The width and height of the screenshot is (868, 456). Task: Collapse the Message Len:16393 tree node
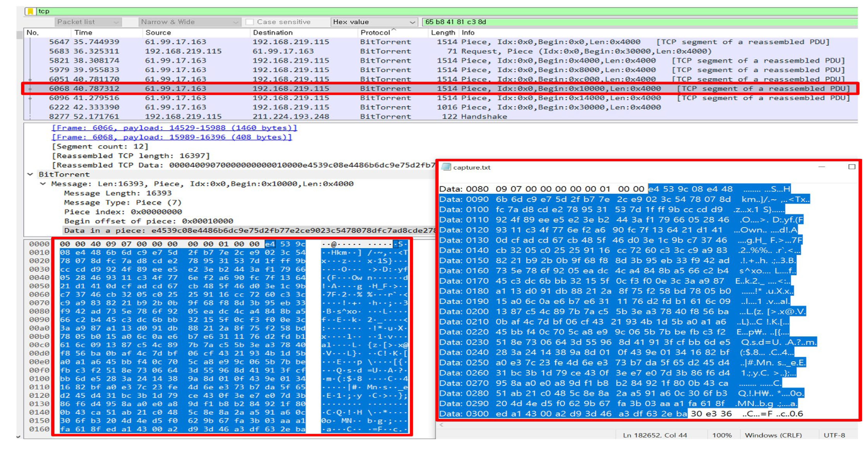43,184
